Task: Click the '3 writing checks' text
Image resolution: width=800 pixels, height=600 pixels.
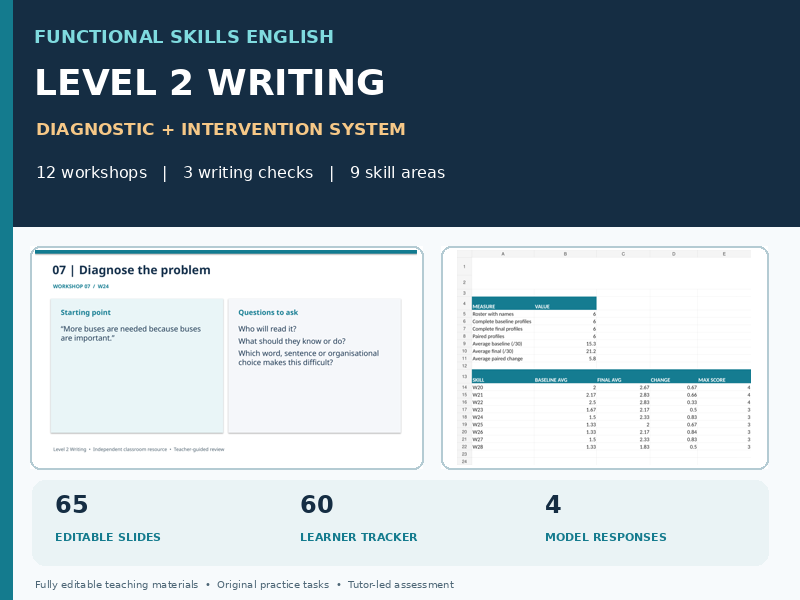Action: point(248,172)
